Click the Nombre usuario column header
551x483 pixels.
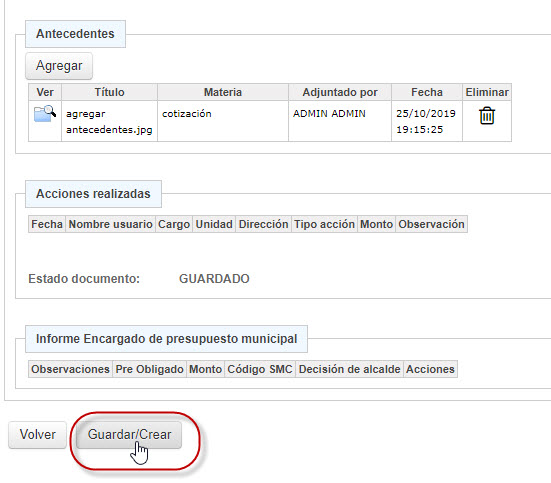[x=110, y=224]
